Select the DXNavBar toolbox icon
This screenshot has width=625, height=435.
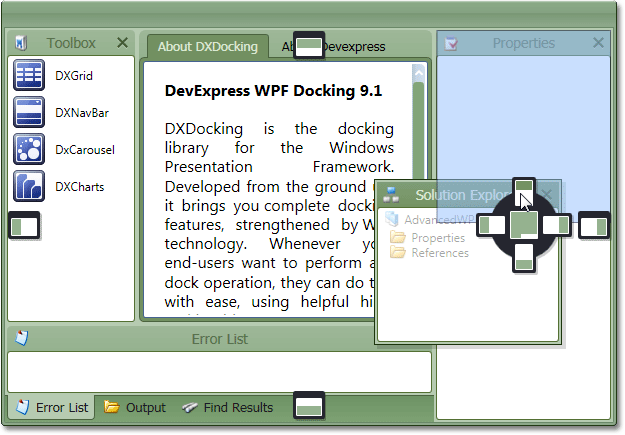28,113
